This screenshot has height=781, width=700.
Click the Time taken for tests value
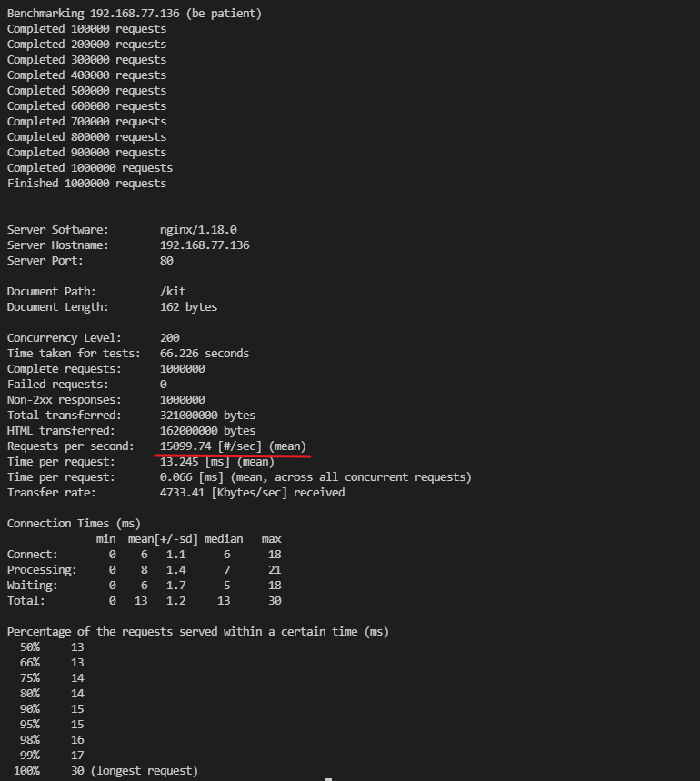coord(205,353)
